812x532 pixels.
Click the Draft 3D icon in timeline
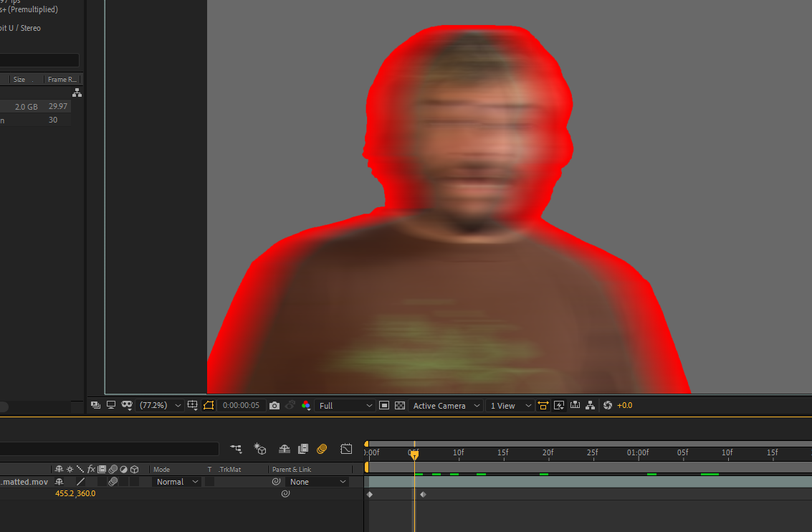pos(260,449)
